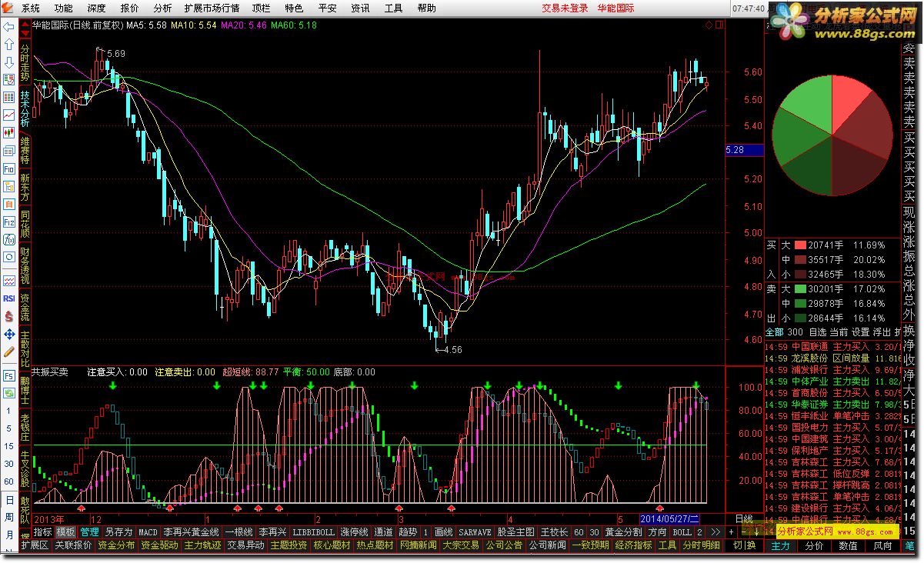Apply the 李再兴黄金线 indicator tab

coord(191,532)
